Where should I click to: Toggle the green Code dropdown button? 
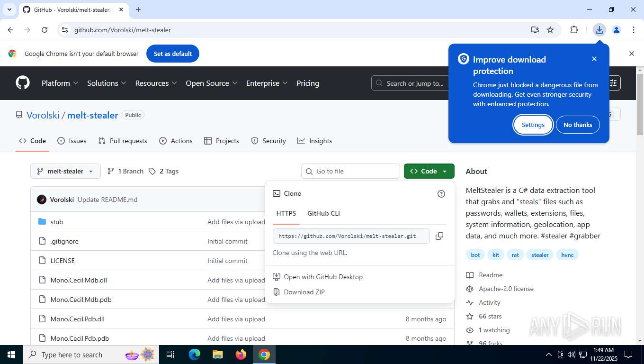click(429, 171)
